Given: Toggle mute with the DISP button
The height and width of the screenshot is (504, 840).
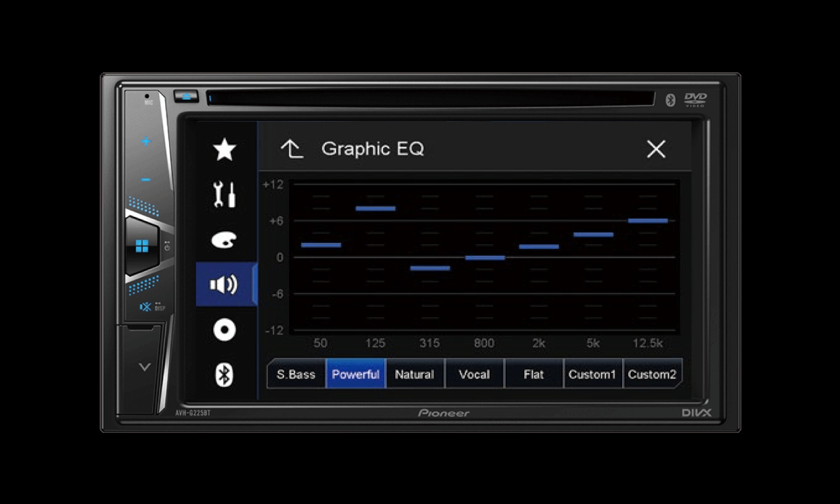Looking at the screenshot, I should tap(151, 307).
